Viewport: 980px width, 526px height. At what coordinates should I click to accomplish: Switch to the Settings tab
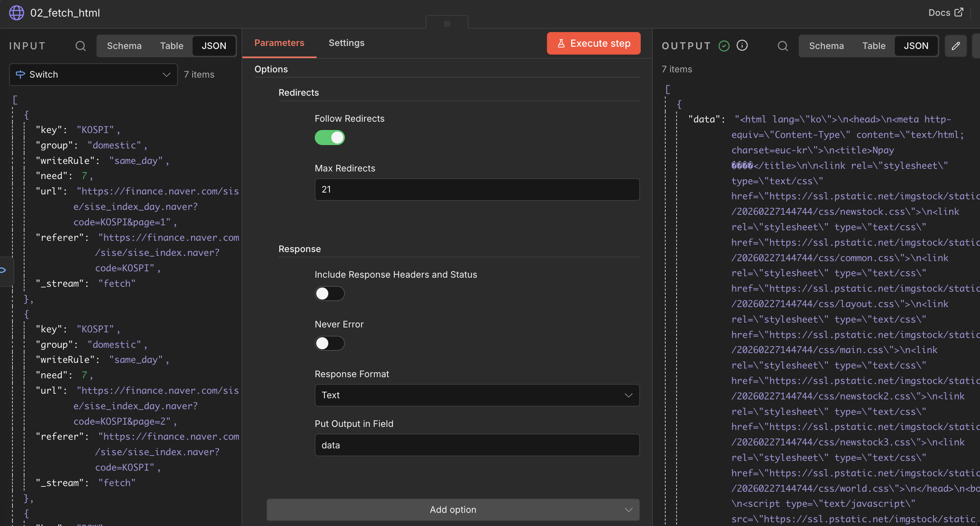(x=346, y=43)
